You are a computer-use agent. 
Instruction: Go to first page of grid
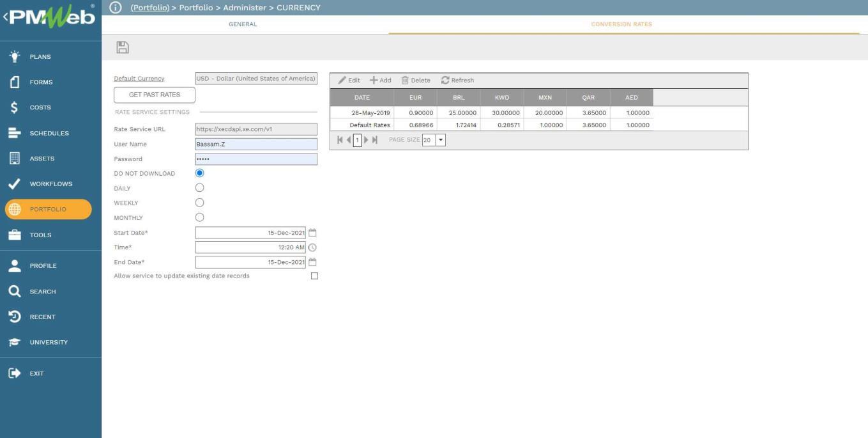point(340,140)
